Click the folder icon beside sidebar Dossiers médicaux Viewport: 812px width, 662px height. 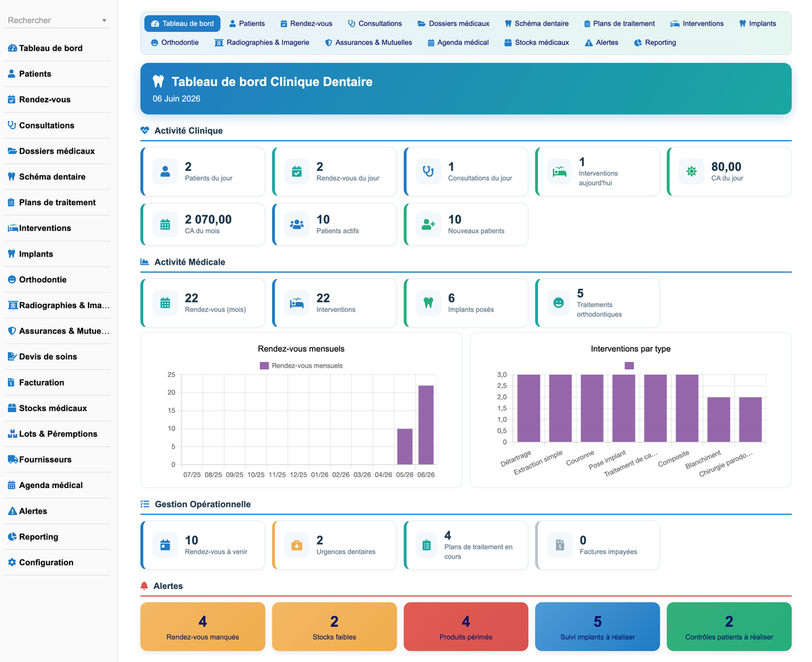(x=12, y=151)
